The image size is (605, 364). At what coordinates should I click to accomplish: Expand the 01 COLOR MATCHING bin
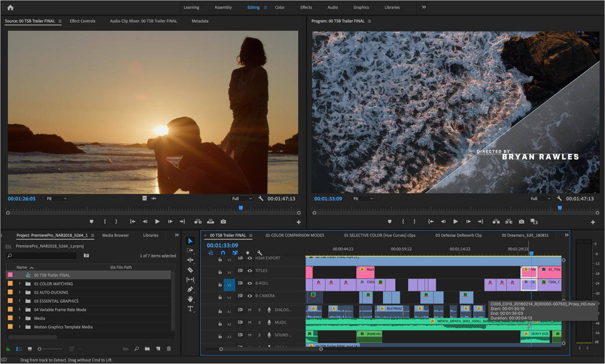pyautogui.click(x=20, y=284)
